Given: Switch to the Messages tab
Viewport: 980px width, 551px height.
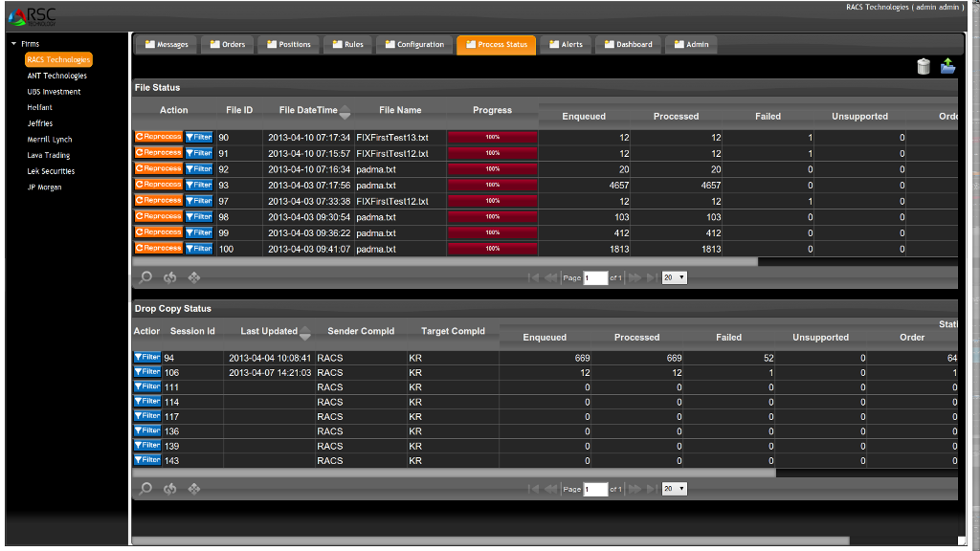Looking at the screenshot, I should click(x=167, y=44).
